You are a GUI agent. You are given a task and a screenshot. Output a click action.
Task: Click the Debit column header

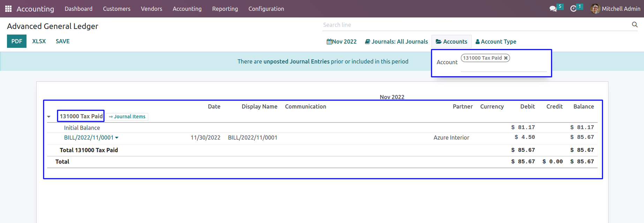[527, 106]
